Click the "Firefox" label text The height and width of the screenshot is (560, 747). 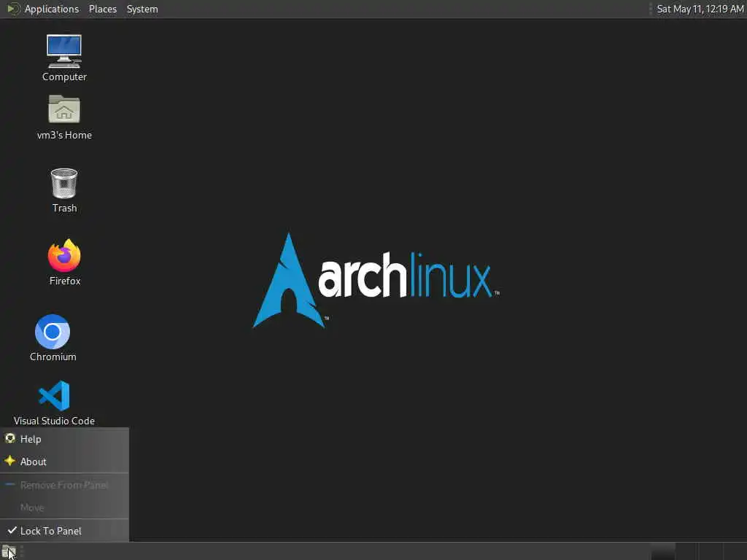65,281
